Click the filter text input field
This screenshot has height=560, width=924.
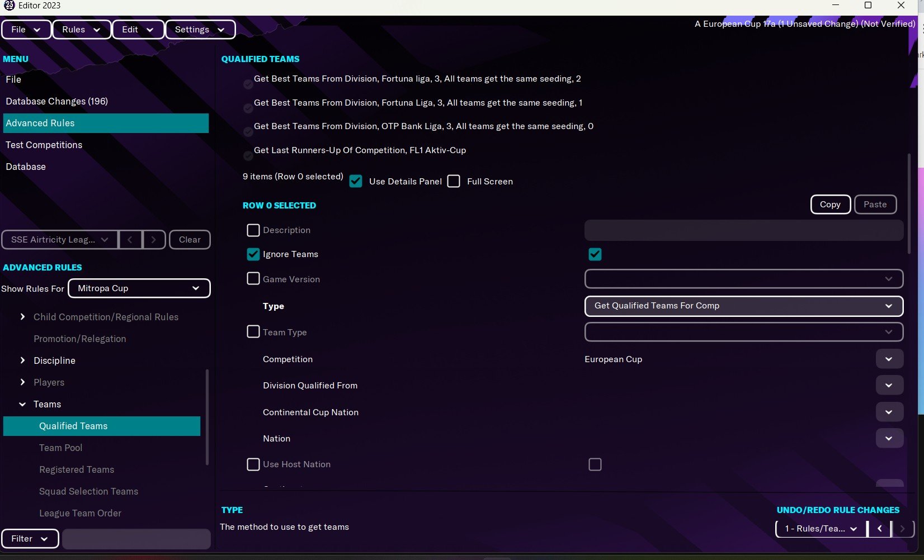pos(136,539)
